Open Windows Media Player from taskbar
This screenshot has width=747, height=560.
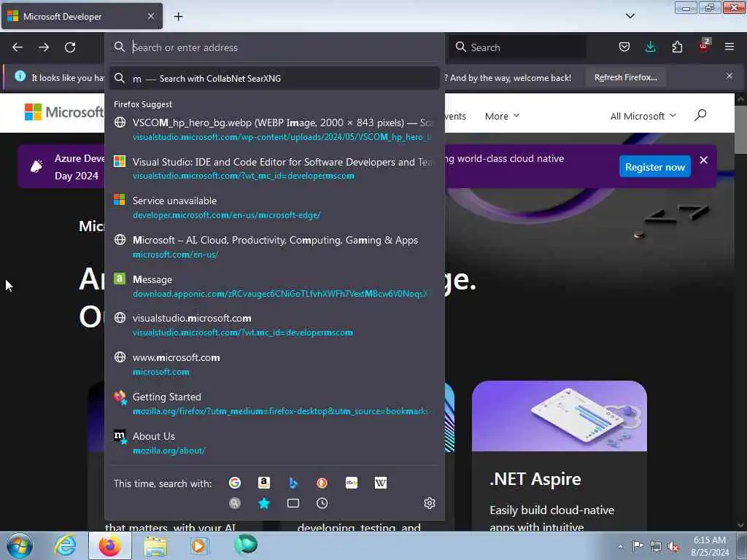click(199, 545)
